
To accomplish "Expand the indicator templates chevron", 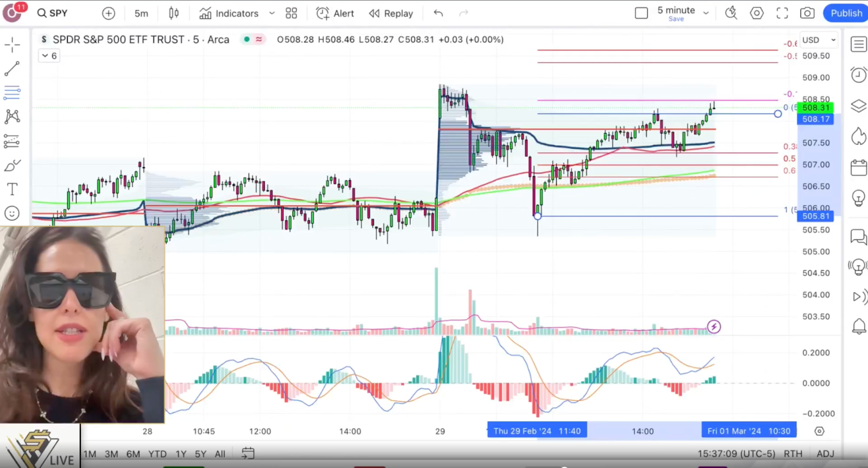I will tap(272, 13).
